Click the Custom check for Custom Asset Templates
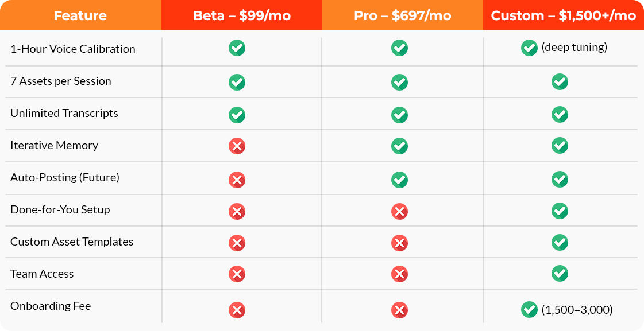This screenshot has height=331, width=644. coord(560,242)
